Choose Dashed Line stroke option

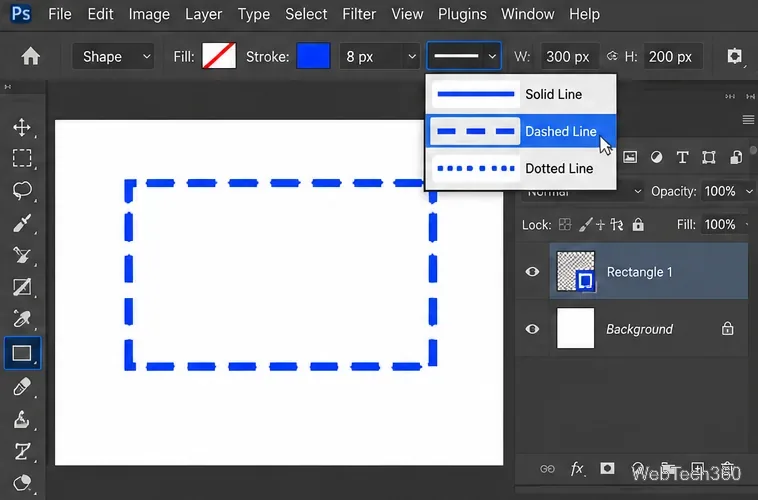(x=521, y=131)
